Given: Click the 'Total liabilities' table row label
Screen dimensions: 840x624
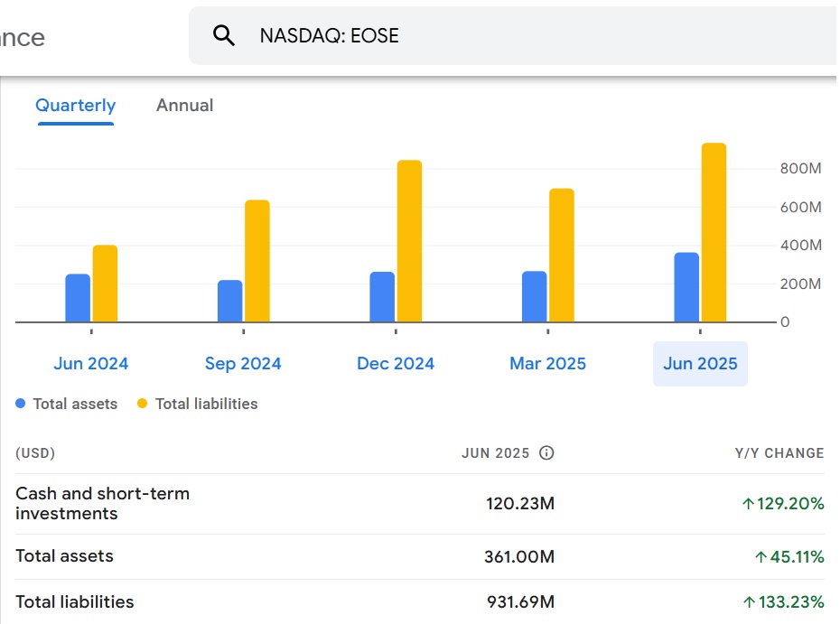Looking at the screenshot, I should click(74, 601).
